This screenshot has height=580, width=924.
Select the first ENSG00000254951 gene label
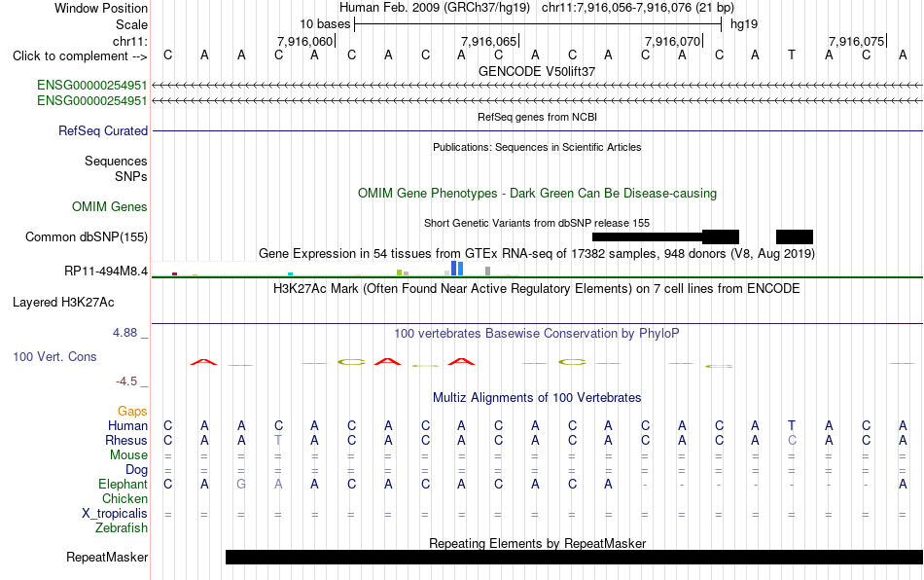[92, 86]
